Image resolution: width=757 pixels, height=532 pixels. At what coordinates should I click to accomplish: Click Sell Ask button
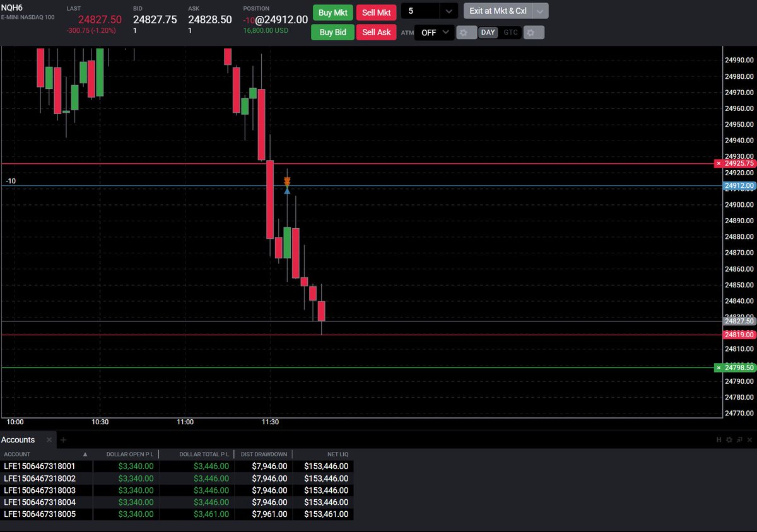click(377, 32)
